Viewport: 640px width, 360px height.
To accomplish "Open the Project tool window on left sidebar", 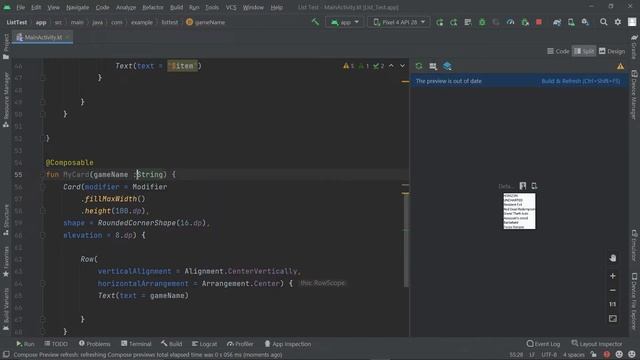I will click(6, 46).
